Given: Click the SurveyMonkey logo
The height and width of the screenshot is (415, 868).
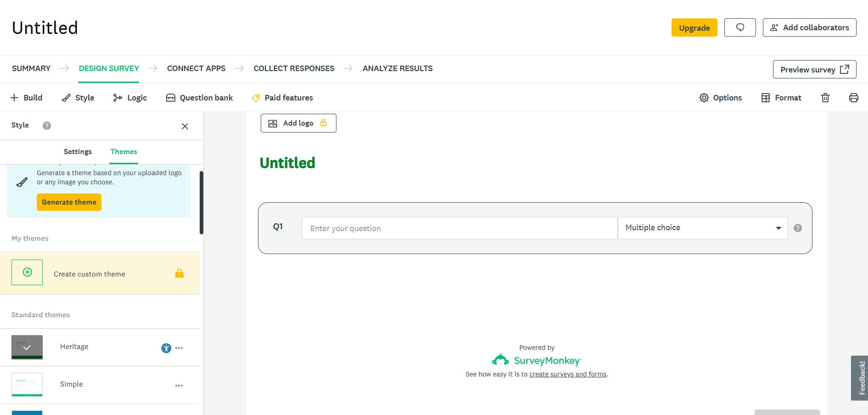Looking at the screenshot, I should point(537,360).
